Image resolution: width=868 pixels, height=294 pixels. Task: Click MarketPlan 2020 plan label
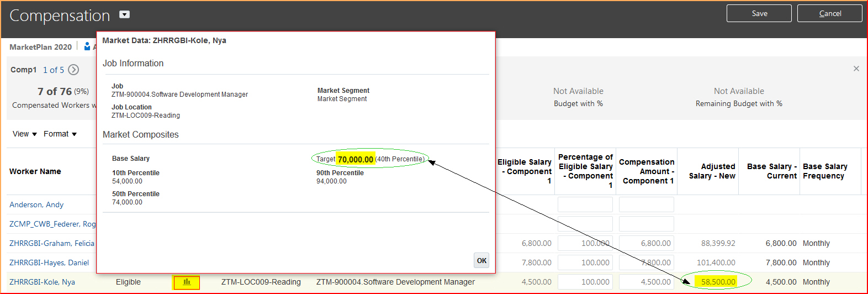pyautogui.click(x=40, y=47)
